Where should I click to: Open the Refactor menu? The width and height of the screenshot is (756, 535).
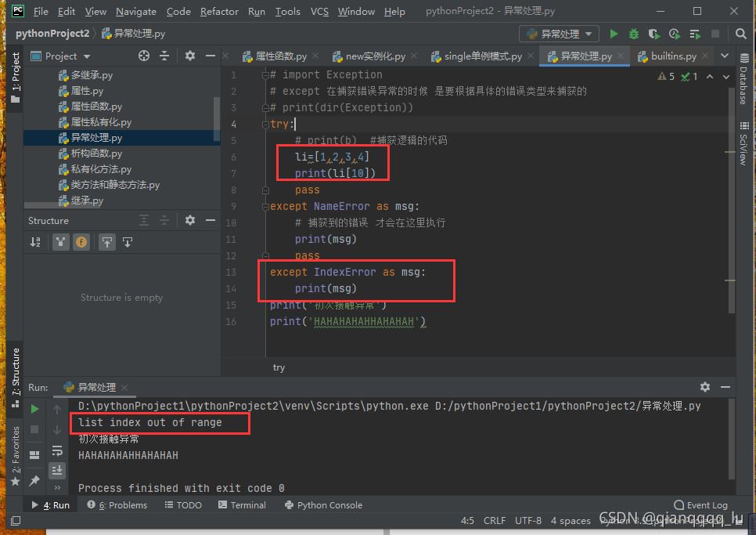[219, 11]
